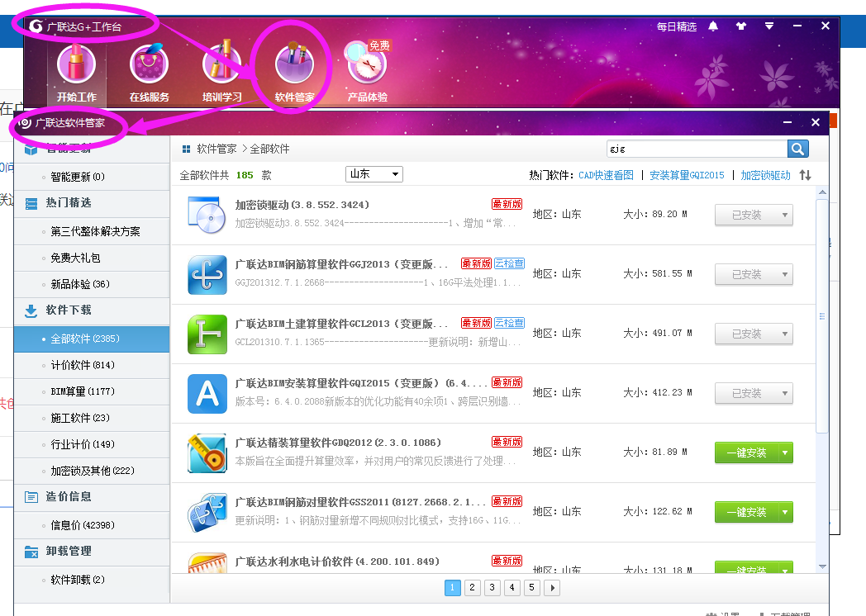Click the 卸载管理 folder icon
This screenshot has height=616, width=866.
(31, 552)
